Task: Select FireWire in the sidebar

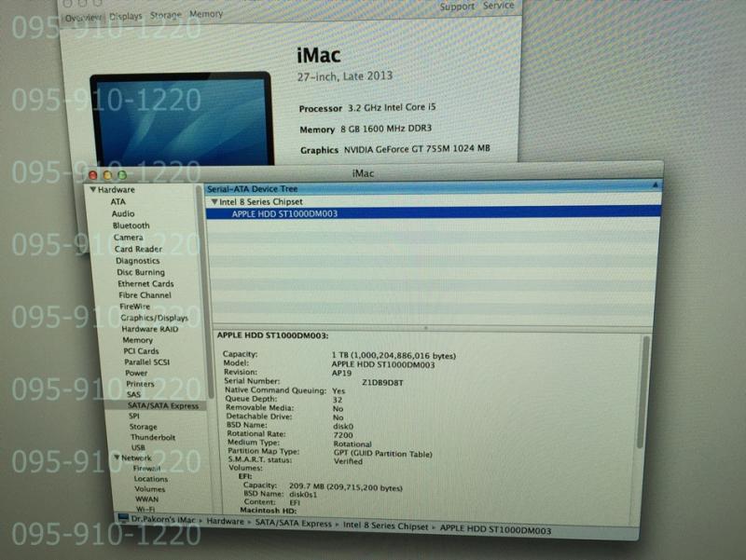Action: [x=135, y=307]
